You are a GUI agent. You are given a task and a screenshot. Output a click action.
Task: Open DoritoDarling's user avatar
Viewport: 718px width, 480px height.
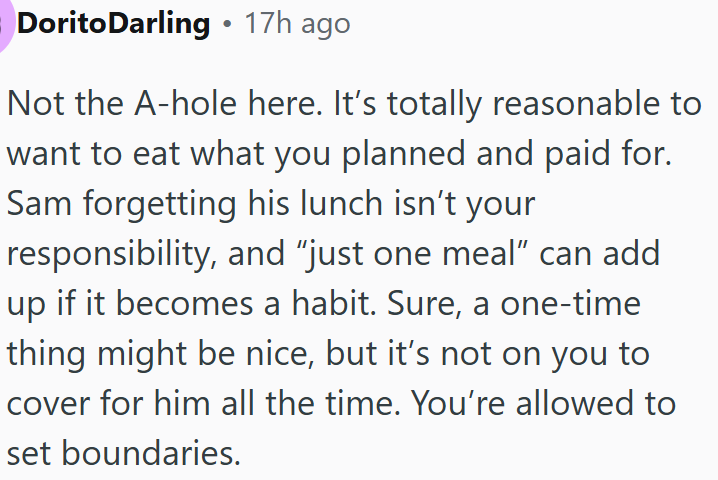(x=5, y=23)
